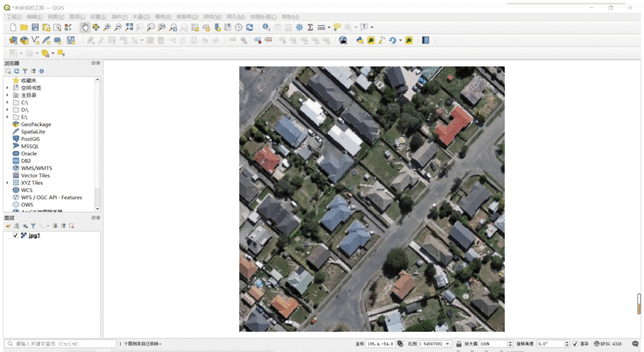This screenshot has width=644, height=352.
Task: Click the Zoom Out magnifier tool
Action: click(x=118, y=27)
